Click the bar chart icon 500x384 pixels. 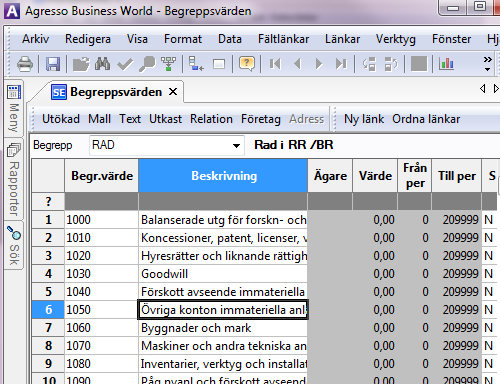click(x=446, y=63)
